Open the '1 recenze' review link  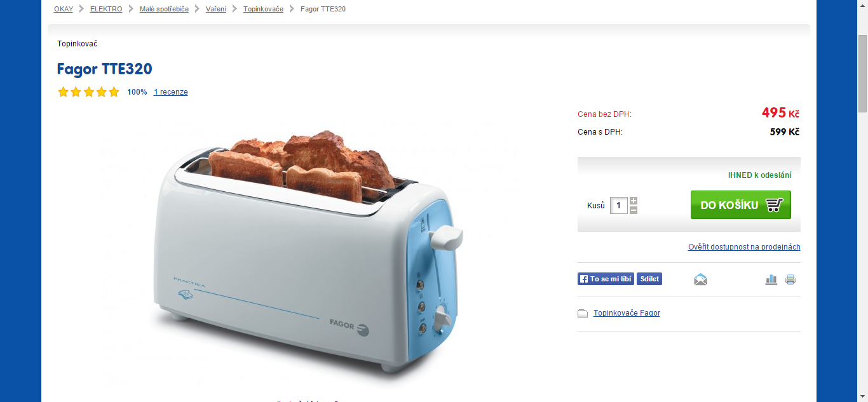(171, 92)
